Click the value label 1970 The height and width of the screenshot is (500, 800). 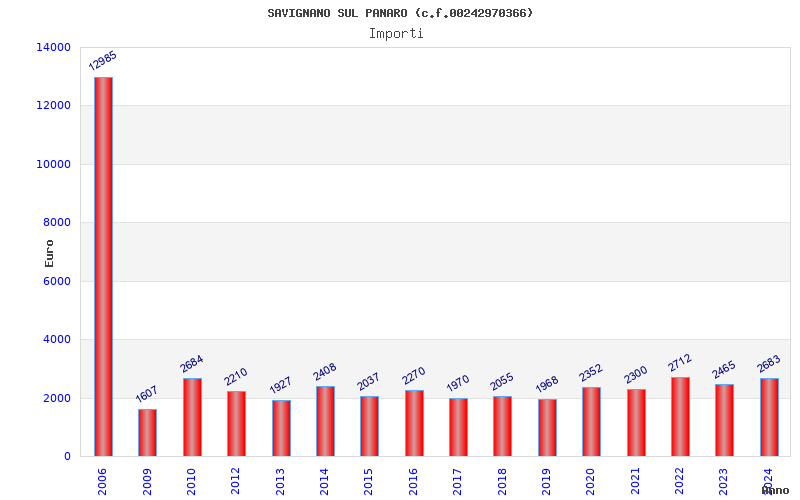457,384
